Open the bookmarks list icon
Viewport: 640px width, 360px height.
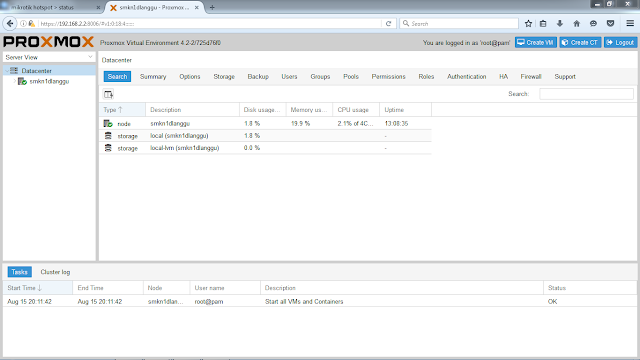pos(543,24)
